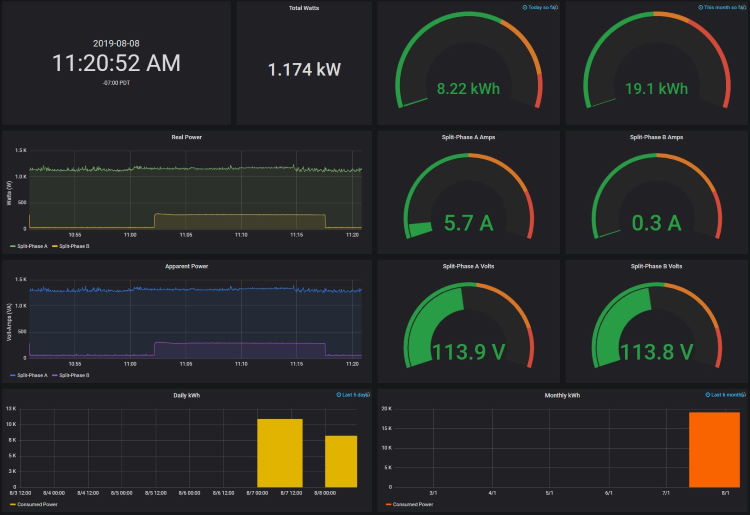The image size is (750, 515).
Task: Click the 113.9 V gauge value
Action: [468, 352]
